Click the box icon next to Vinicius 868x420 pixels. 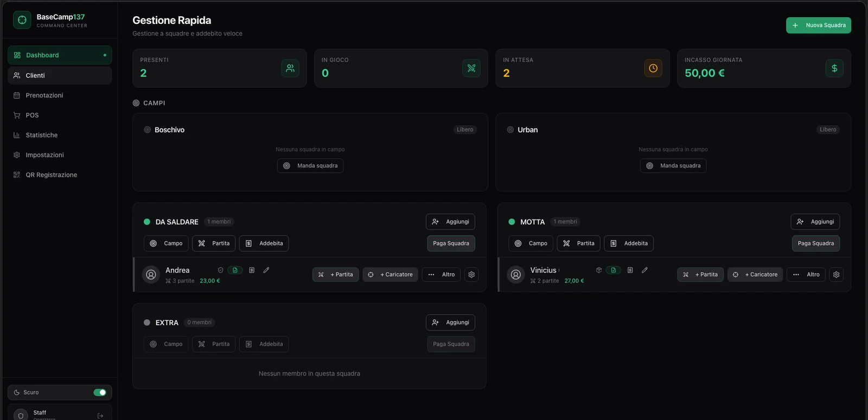pyautogui.click(x=599, y=270)
